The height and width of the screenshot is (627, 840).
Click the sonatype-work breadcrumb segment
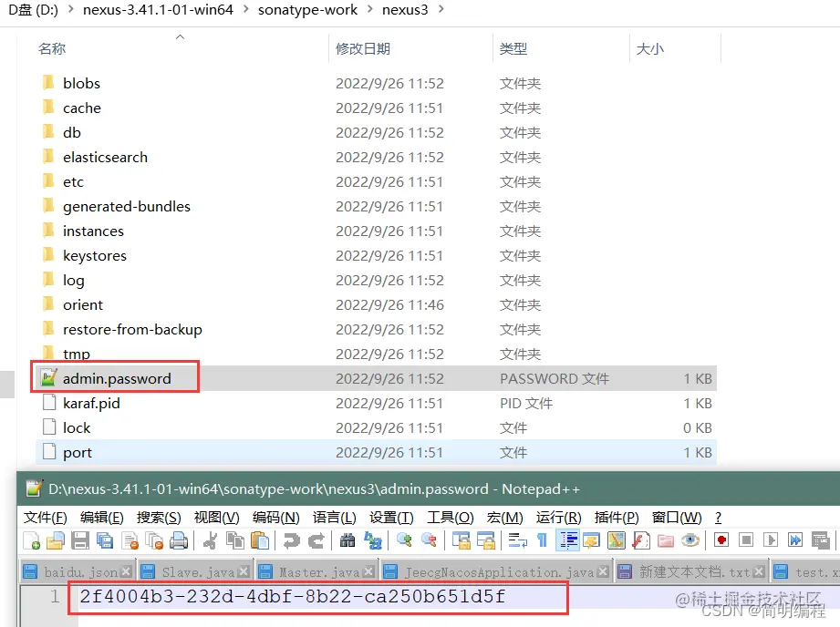307,10
